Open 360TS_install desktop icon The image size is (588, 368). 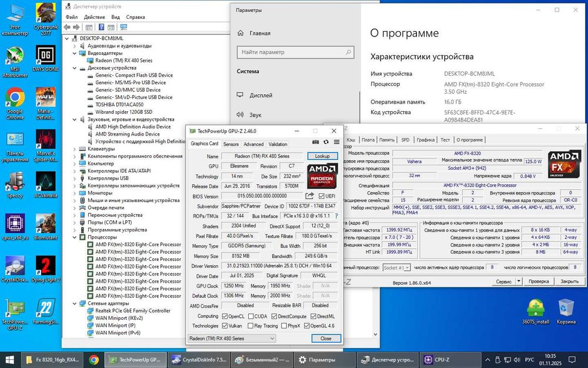[x=536, y=311]
